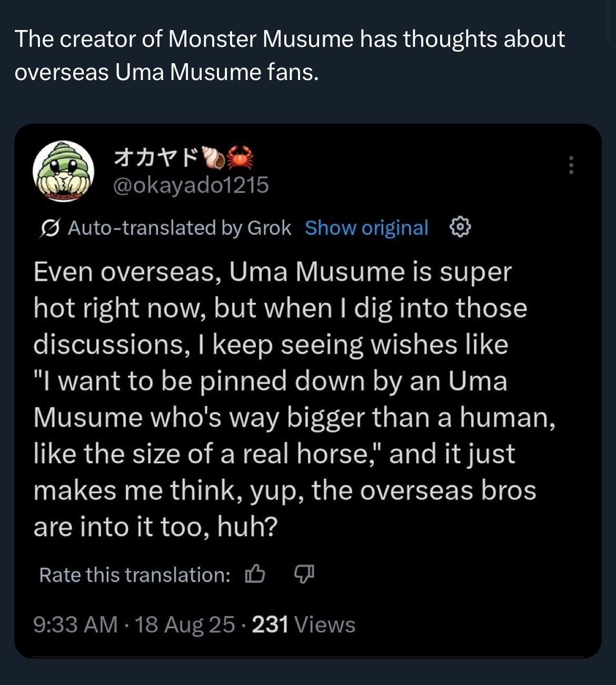Rate the translation with thumbs up
The image size is (616, 685).
point(255,574)
